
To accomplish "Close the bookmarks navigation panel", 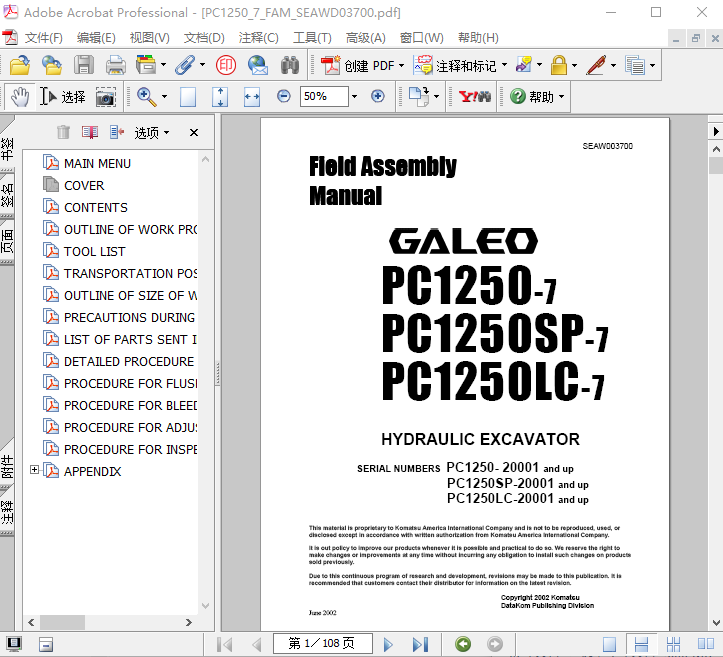I will tap(194, 133).
